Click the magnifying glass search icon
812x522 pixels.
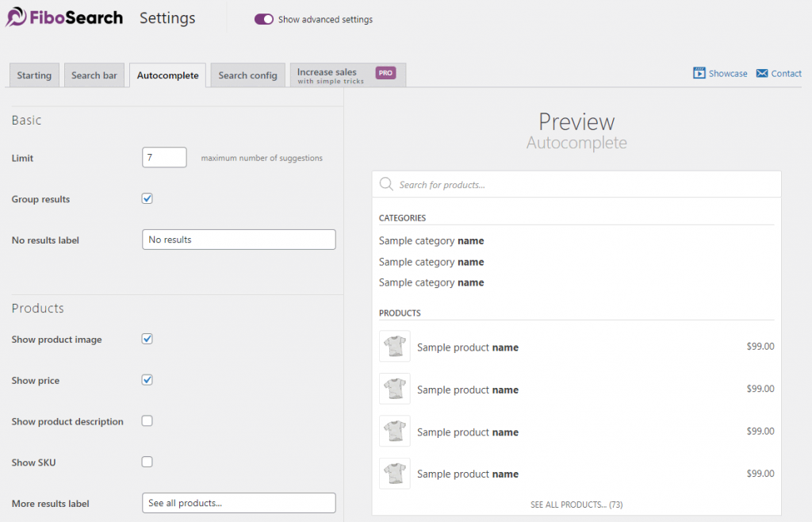click(386, 184)
